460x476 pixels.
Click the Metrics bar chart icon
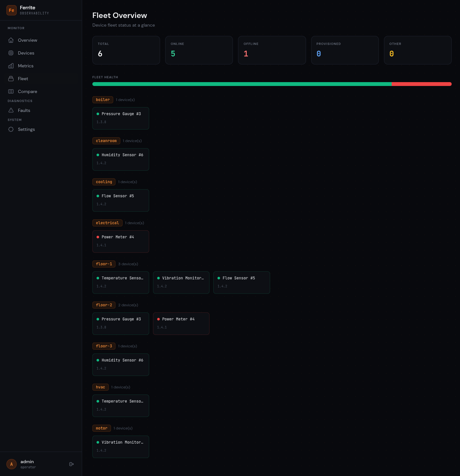coord(11,66)
